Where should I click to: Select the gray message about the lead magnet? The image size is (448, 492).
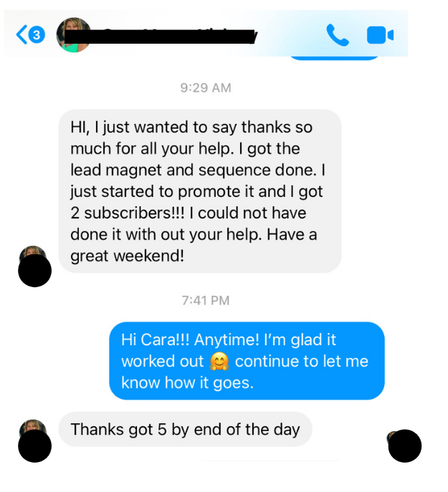point(200,191)
